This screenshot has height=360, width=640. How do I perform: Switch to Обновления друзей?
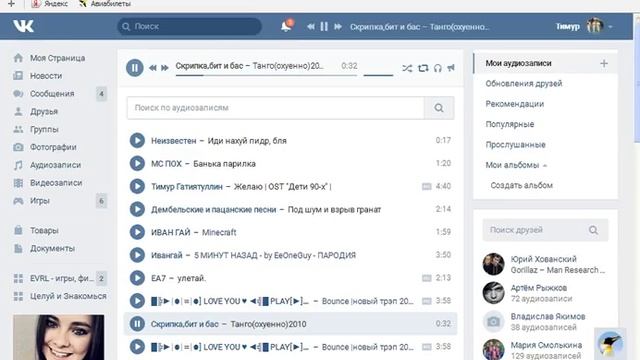tap(524, 84)
